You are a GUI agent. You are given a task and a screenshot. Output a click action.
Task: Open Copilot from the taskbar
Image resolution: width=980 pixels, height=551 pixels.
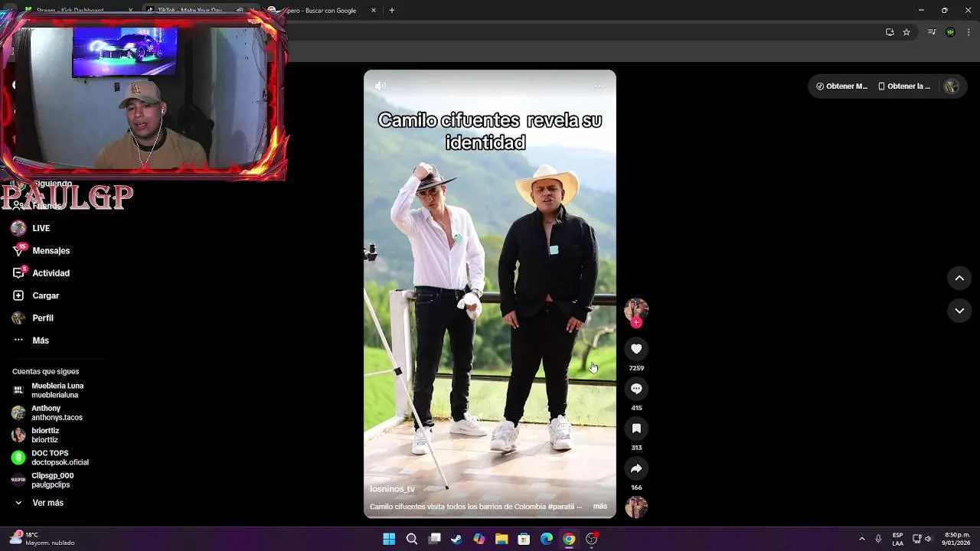(x=479, y=539)
